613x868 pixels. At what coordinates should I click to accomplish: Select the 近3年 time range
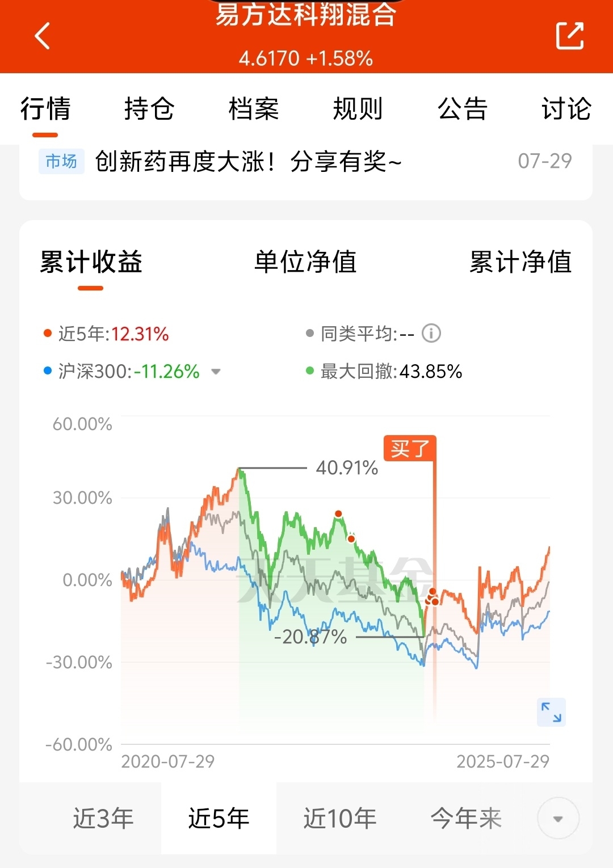click(103, 819)
